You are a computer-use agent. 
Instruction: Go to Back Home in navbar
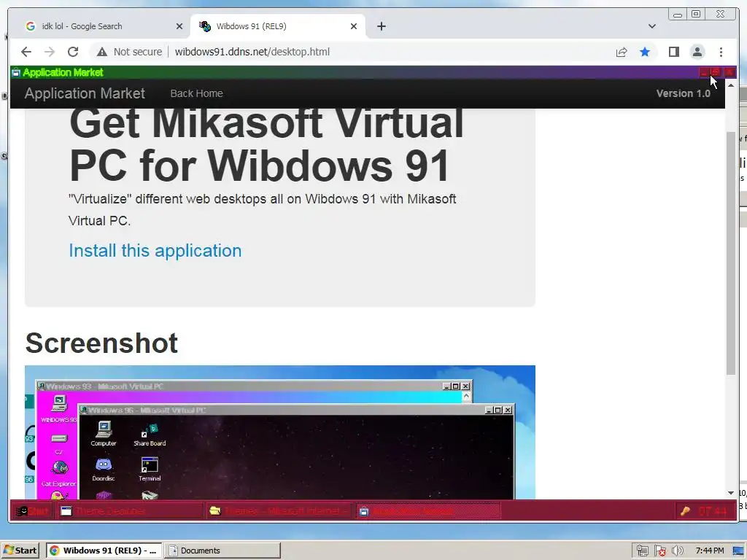click(196, 93)
